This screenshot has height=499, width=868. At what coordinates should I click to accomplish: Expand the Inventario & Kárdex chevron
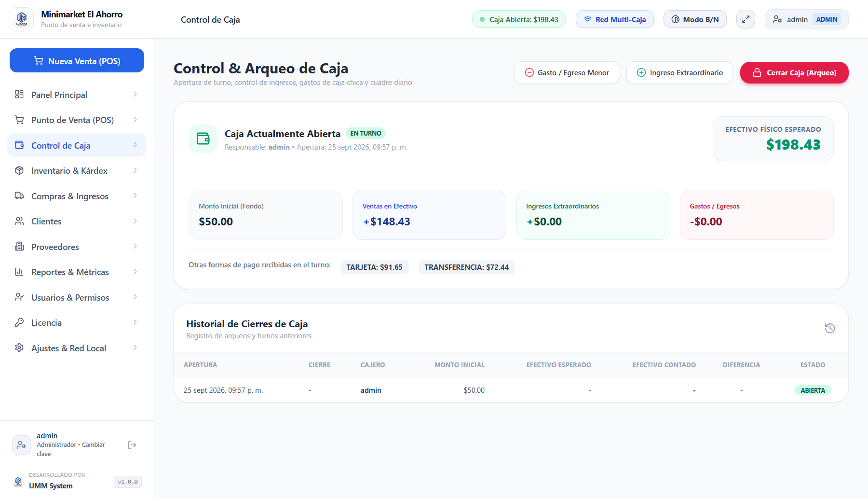pyautogui.click(x=135, y=170)
